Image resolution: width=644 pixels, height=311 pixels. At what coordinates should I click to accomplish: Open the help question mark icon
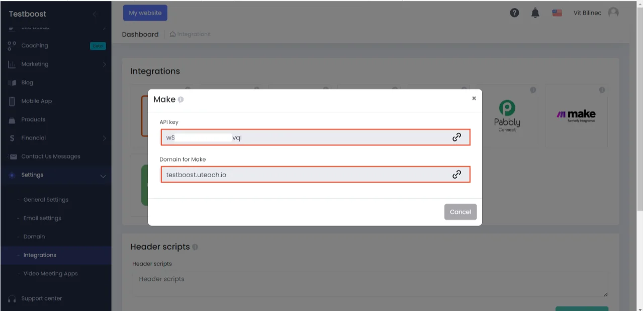pos(514,13)
